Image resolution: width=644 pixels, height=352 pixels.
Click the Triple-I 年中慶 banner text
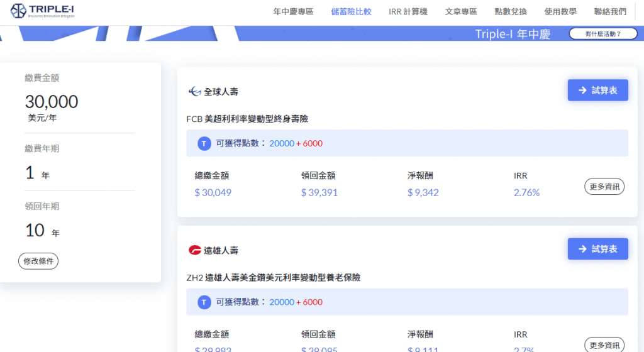coord(513,34)
